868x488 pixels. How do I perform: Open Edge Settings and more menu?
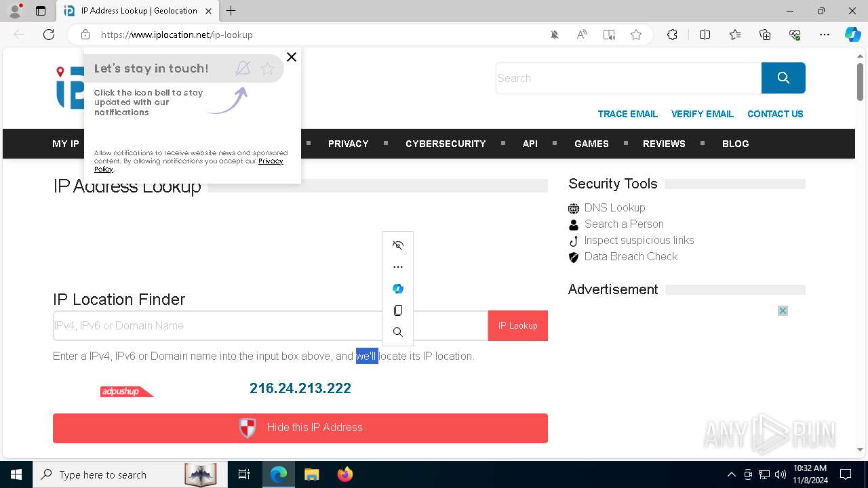click(825, 35)
